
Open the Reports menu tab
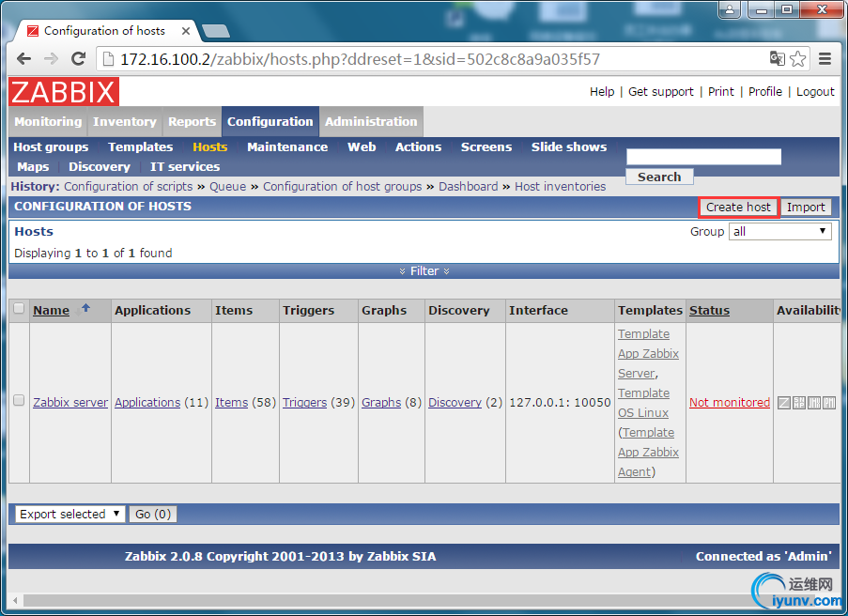[192, 122]
